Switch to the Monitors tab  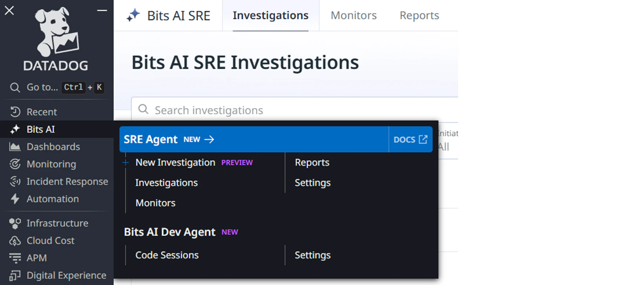tap(354, 16)
